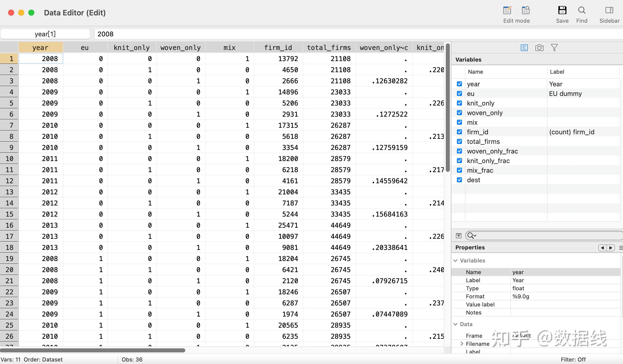Select the Variables properties panel icon

coord(524,48)
